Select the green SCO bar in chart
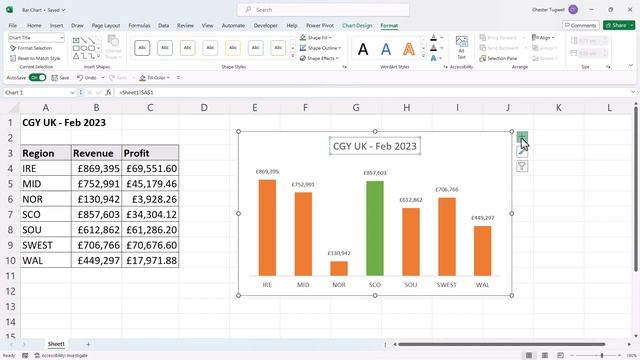Viewport: 640px width, 360px height. [x=375, y=228]
